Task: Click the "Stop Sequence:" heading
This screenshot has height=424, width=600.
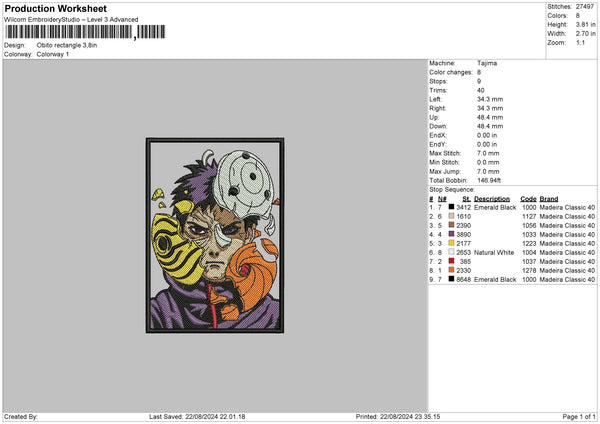Action: coord(452,190)
